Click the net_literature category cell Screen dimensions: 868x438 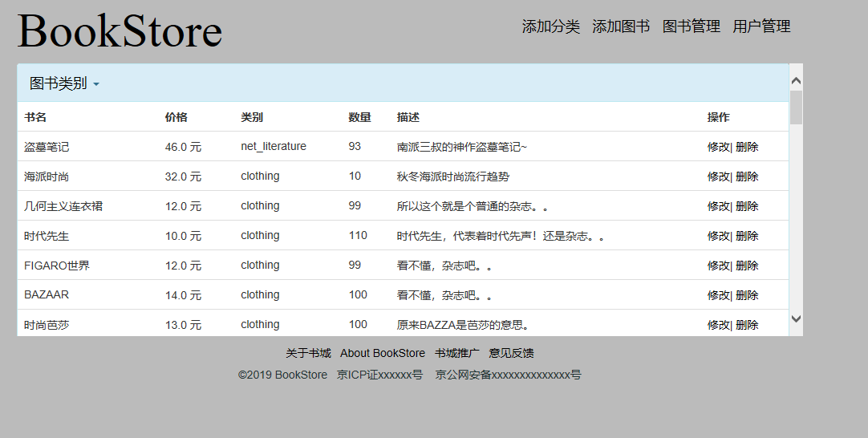(x=274, y=147)
